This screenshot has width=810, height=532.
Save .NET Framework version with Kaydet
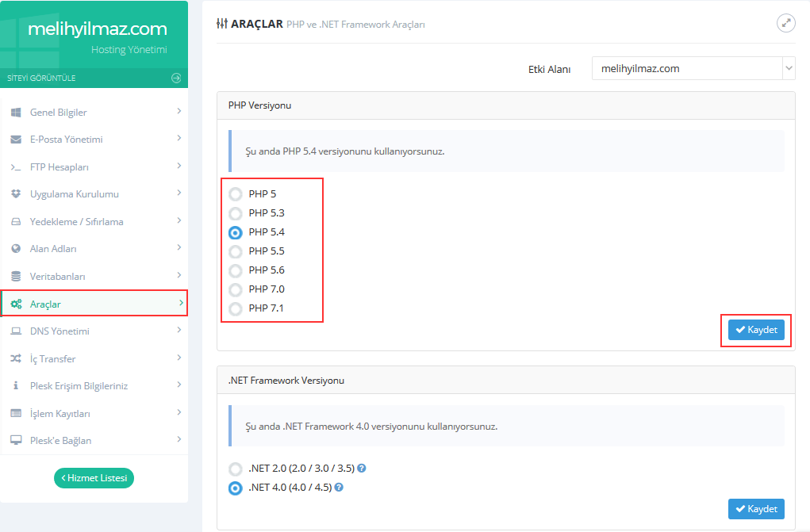tap(756, 508)
